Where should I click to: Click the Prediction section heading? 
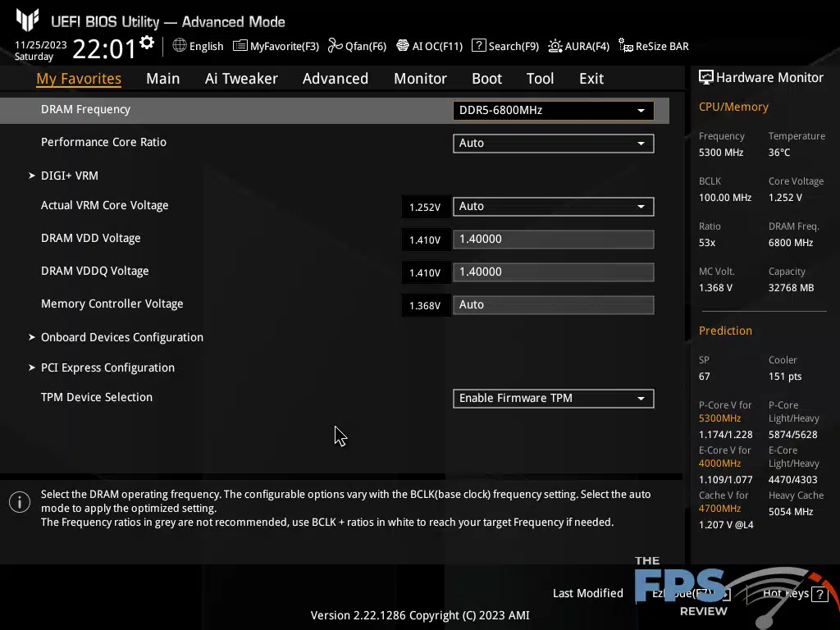tap(725, 331)
